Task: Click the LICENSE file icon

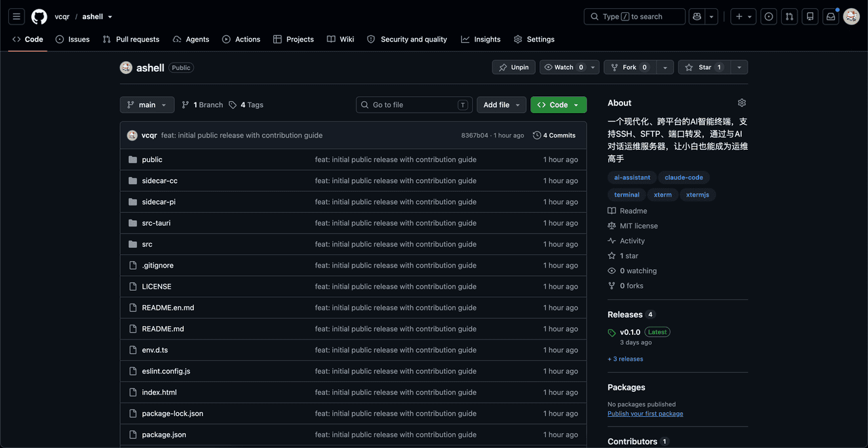Action: (133, 287)
